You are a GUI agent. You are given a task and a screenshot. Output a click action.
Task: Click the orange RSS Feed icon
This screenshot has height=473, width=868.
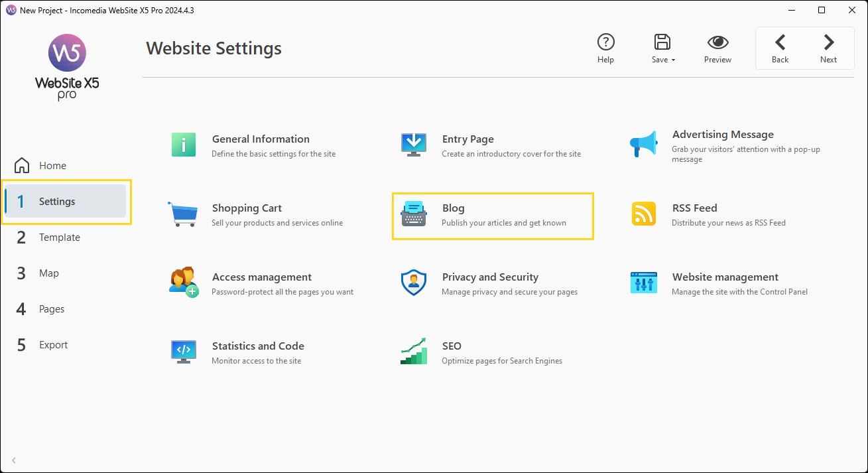pyautogui.click(x=644, y=214)
